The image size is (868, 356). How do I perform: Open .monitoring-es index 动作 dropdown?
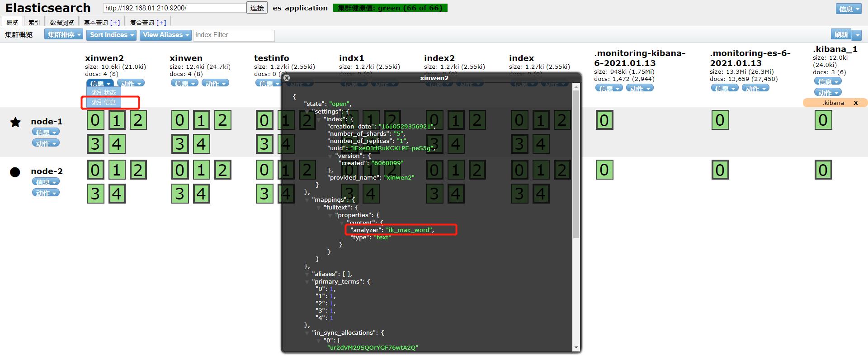[755, 88]
